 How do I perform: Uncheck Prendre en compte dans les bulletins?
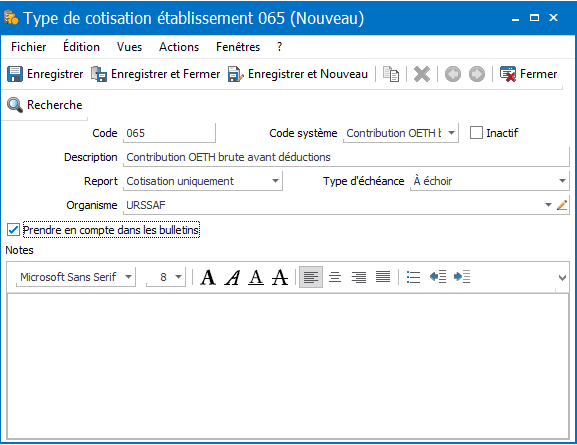coord(13,230)
